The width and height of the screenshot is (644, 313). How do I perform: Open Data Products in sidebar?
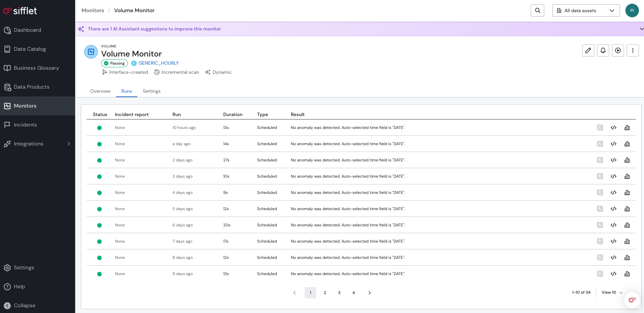pos(38,87)
